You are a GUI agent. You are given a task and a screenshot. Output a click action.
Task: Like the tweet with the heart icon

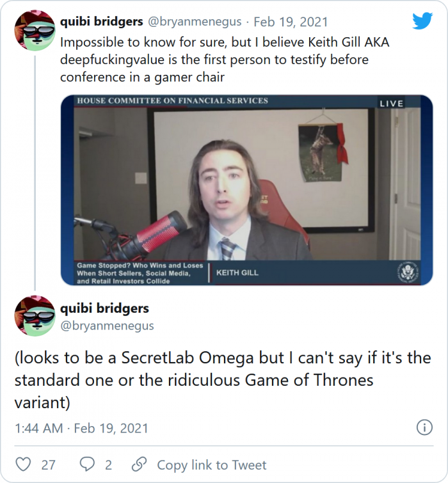point(23,464)
